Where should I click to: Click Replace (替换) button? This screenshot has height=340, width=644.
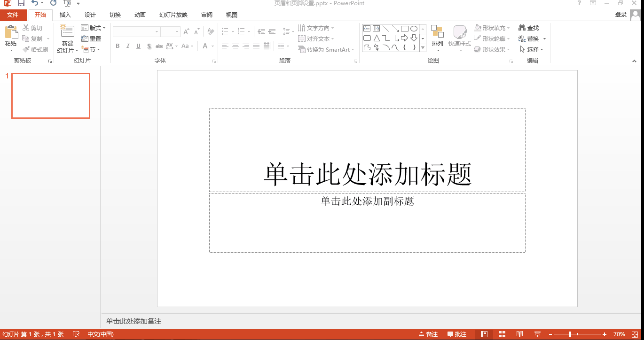click(532, 39)
